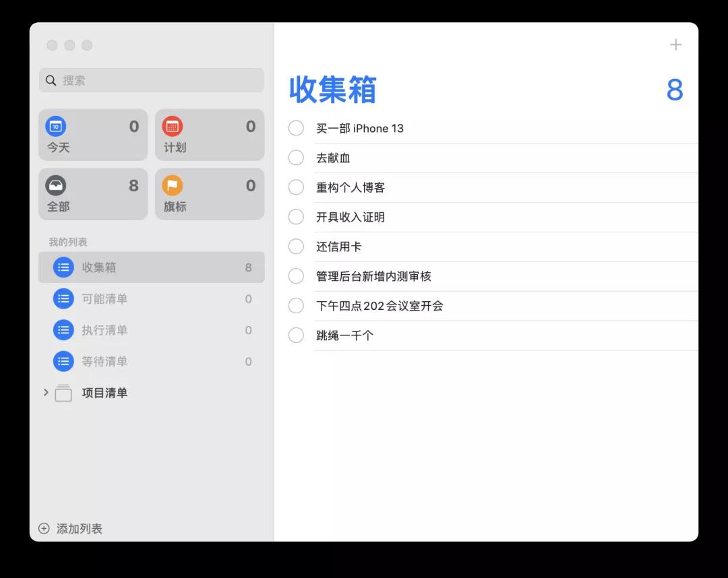Click the 重构个人博客 reminder text
728x578 pixels.
351,187
